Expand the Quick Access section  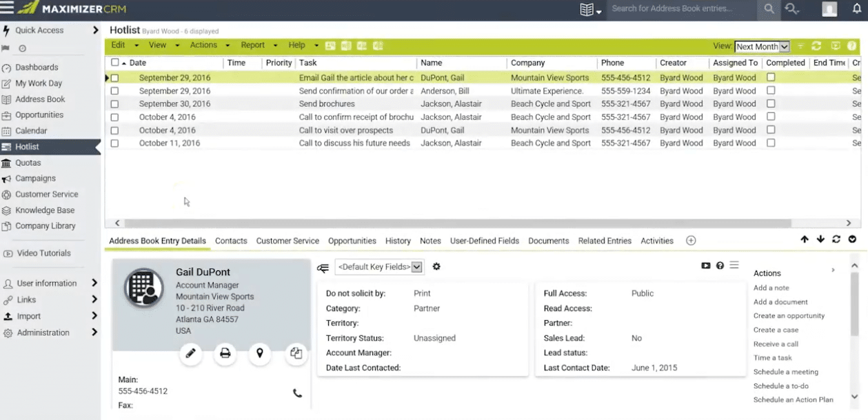95,30
